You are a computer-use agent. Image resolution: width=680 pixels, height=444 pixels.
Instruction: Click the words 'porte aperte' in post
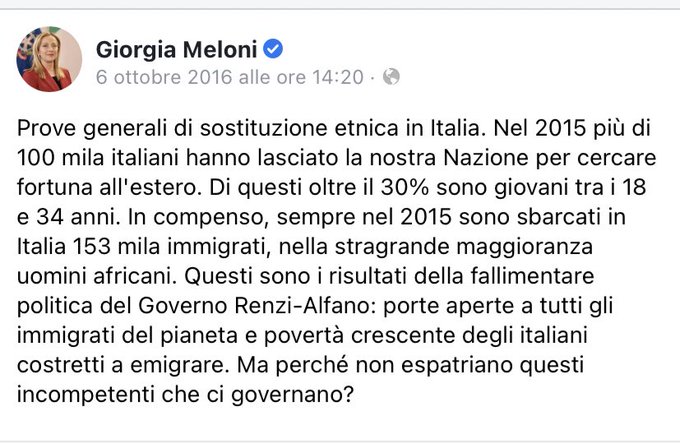click(x=451, y=306)
